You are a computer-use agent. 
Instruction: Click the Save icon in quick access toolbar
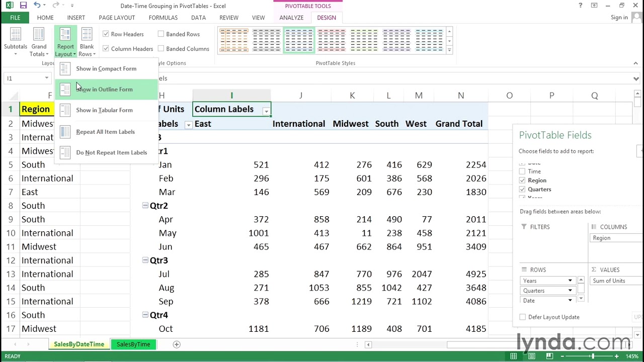click(x=23, y=6)
